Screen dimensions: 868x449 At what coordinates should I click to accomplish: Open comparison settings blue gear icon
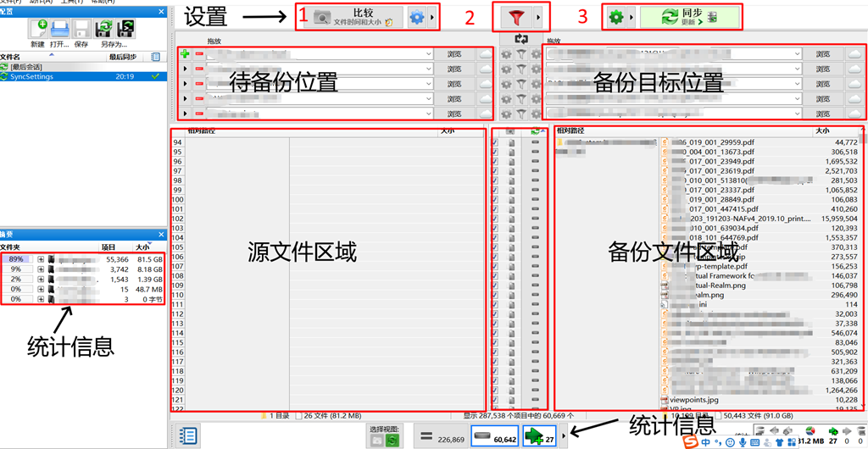(x=417, y=19)
